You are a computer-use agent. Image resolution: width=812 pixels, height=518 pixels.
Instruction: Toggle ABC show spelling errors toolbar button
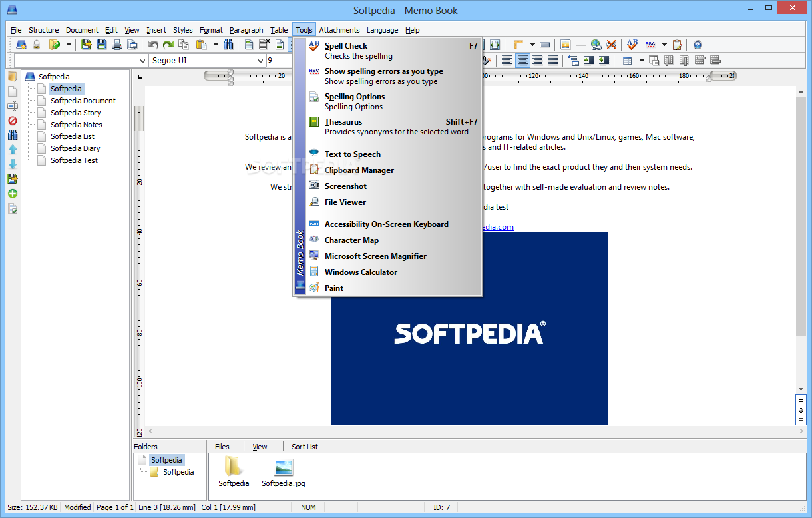[x=650, y=45]
